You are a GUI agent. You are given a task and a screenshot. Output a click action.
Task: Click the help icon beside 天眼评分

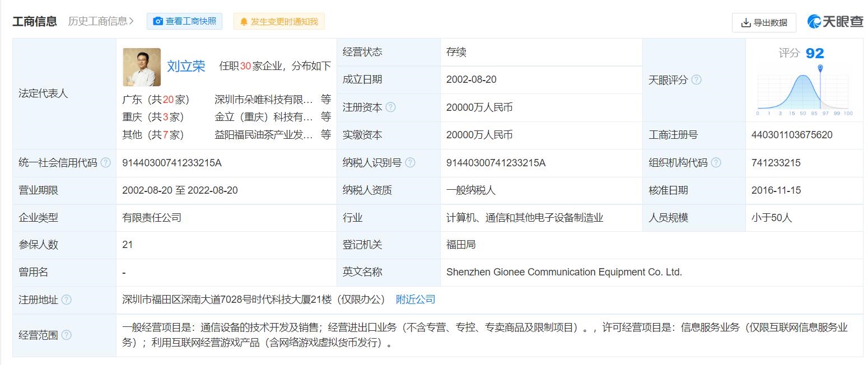click(x=696, y=79)
